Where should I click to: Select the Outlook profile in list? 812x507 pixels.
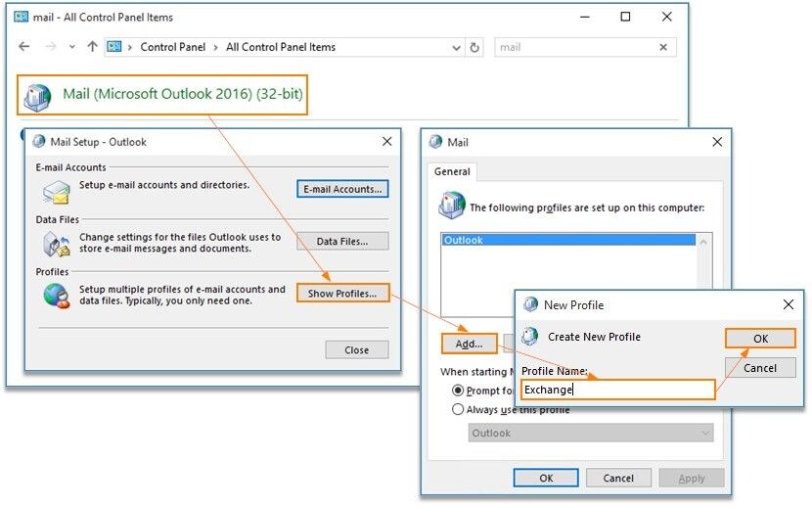[x=568, y=240]
